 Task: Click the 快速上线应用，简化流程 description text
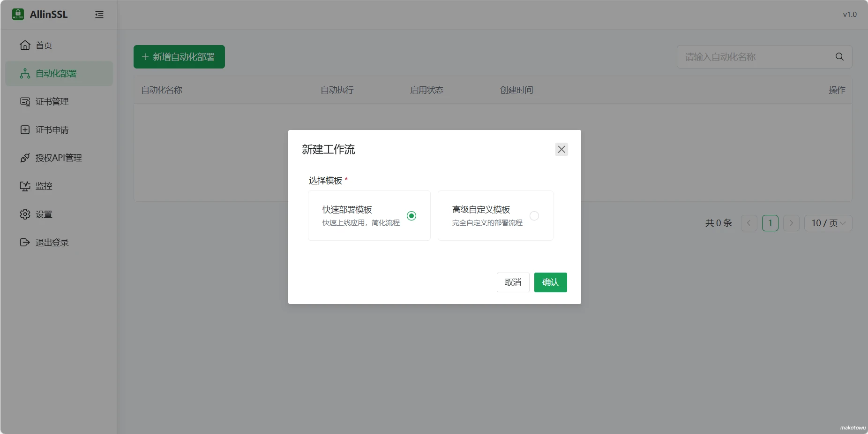coord(361,223)
